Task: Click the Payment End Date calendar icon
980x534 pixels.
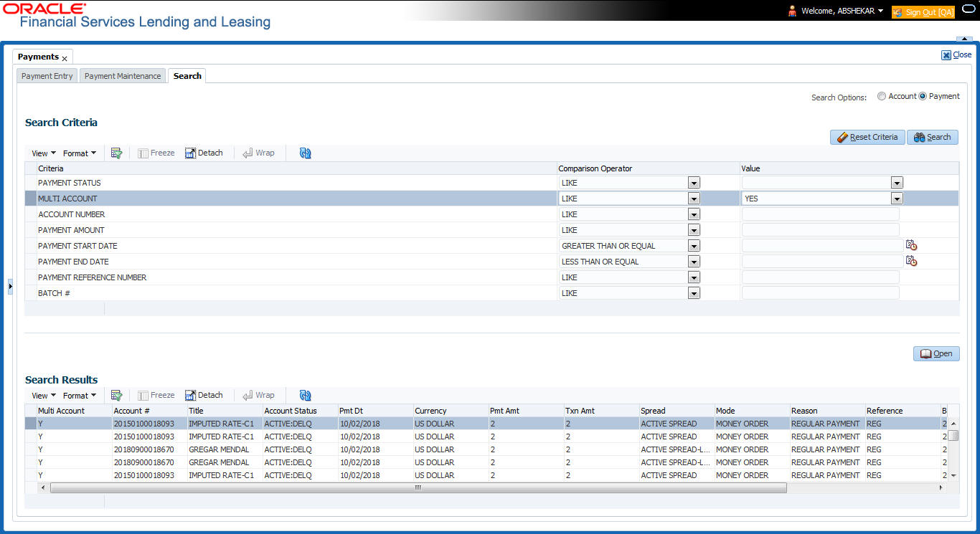Action: [911, 261]
